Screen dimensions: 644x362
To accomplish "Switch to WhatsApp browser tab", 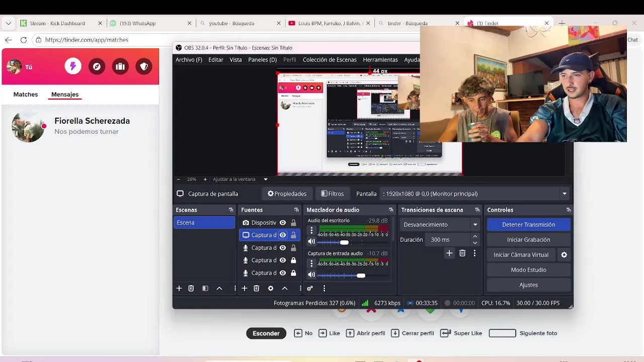I will [x=150, y=23].
